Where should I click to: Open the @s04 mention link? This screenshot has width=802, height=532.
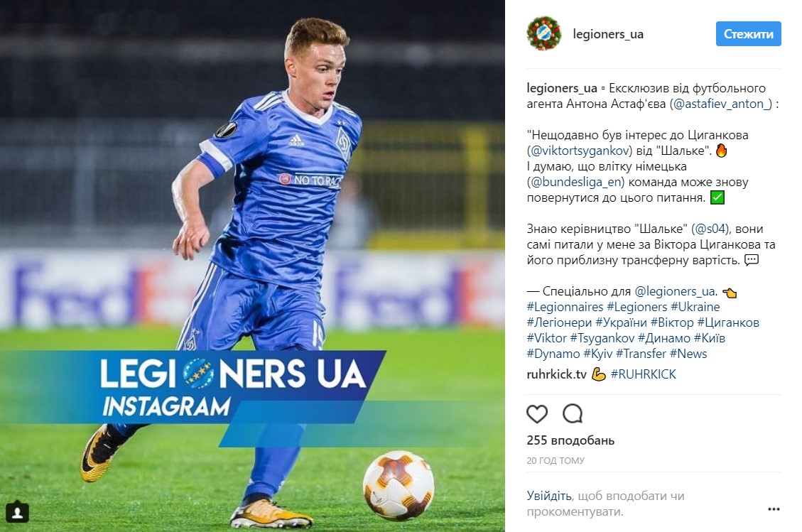[711, 229]
